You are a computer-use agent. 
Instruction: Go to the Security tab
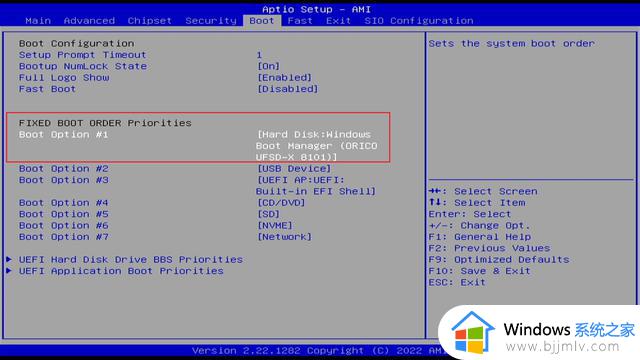tap(211, 20)
